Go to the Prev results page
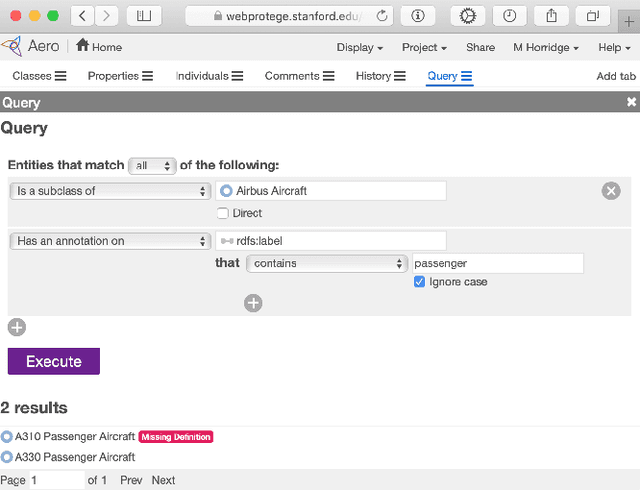 (x=131, y=480)
